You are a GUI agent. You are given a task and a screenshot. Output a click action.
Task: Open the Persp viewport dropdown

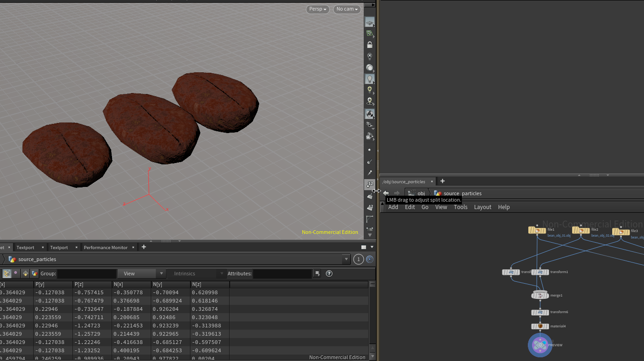(318, 9)
